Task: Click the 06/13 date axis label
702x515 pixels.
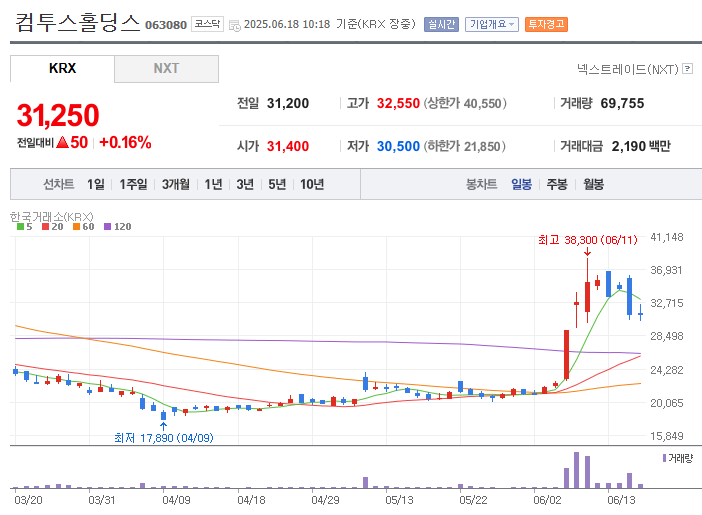Action: click(621, 500)
